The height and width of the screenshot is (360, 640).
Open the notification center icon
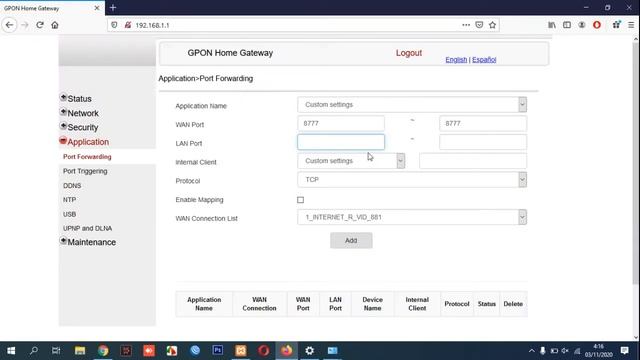click(624, 351)
